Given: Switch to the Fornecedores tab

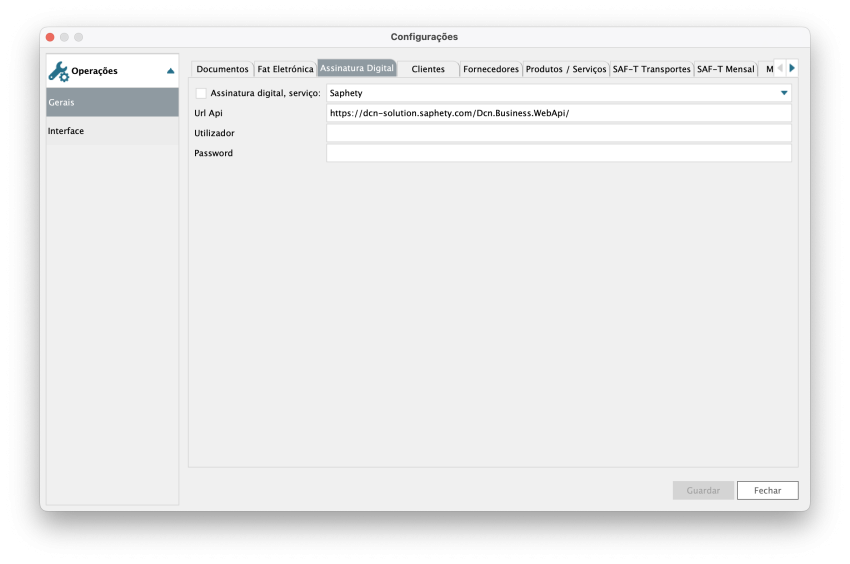Looking at the screenshot, I should 491,69.
